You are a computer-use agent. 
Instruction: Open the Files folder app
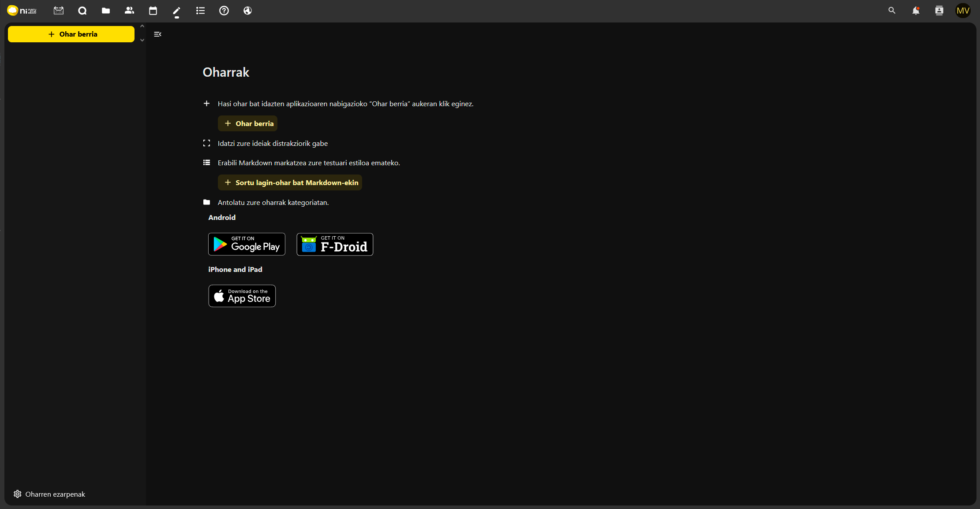(106, 11)
